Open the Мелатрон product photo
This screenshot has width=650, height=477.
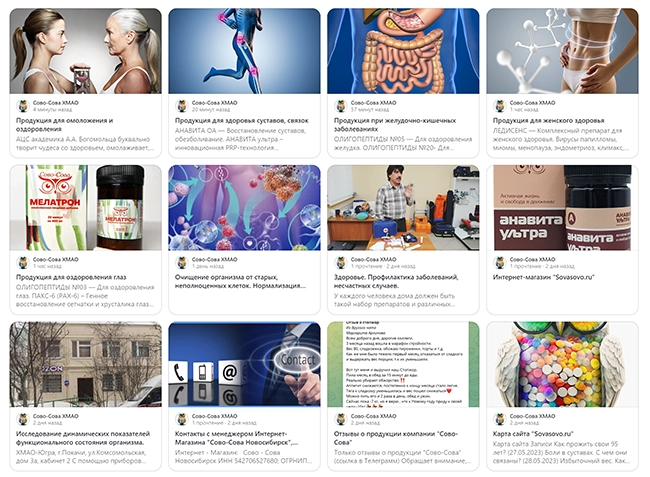click(85, 208)
